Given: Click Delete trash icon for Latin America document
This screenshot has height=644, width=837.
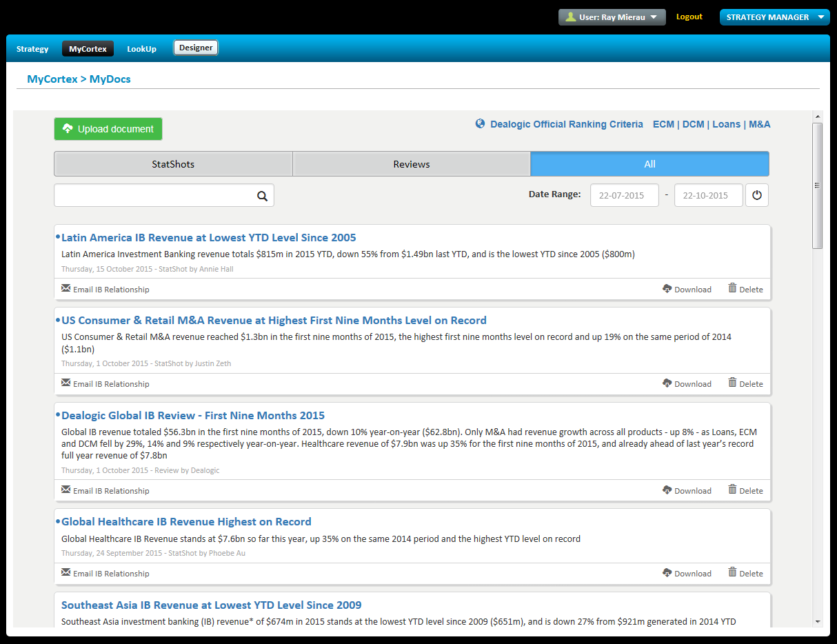Looking at the screenshot, I should coord(732,288).
